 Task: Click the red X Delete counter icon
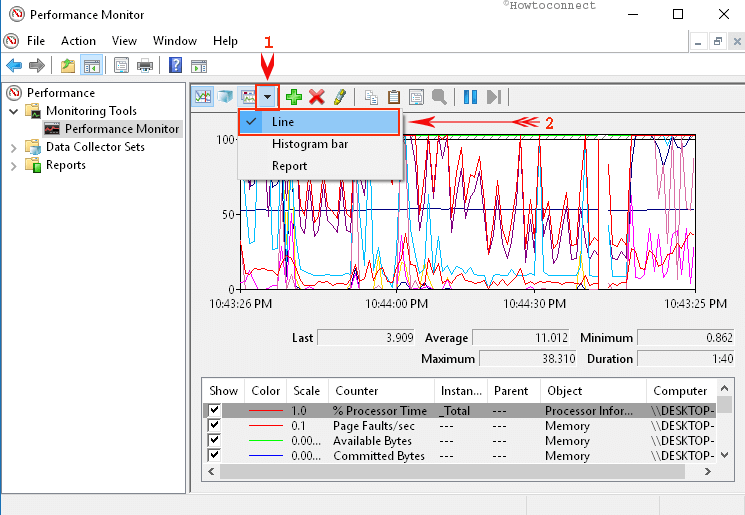click(316, 97)
